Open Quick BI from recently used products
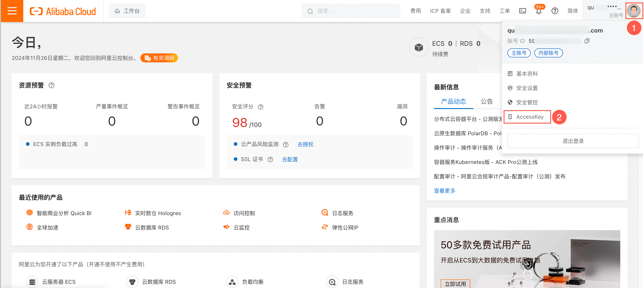 (64, 213)
